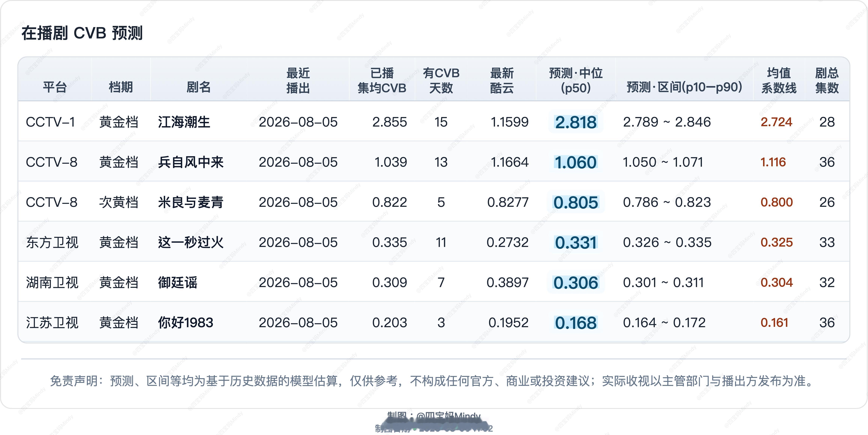
Task: Click the 'CCTV-1' platform cell
Action: click(x=51, y=122)
